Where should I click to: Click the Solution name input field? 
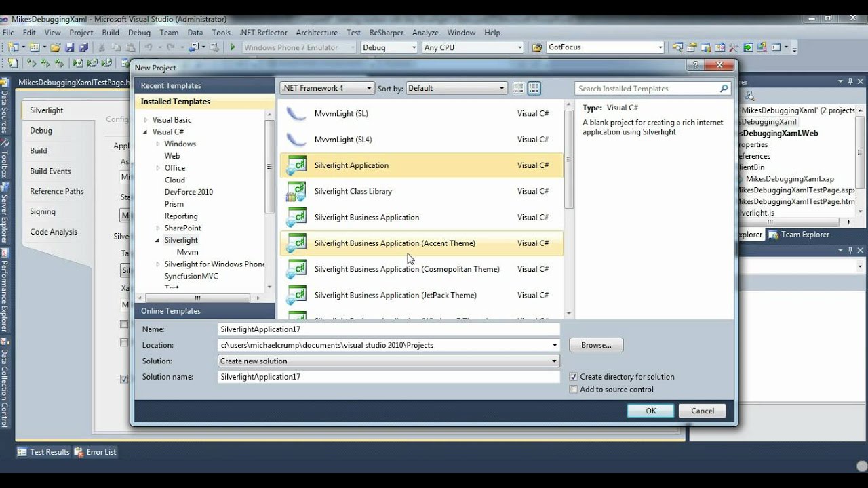[x=389, y=377]
